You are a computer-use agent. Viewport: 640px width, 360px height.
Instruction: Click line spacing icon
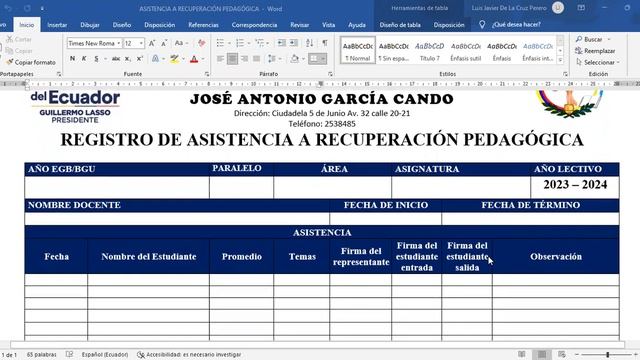click(x=272, y=59)
